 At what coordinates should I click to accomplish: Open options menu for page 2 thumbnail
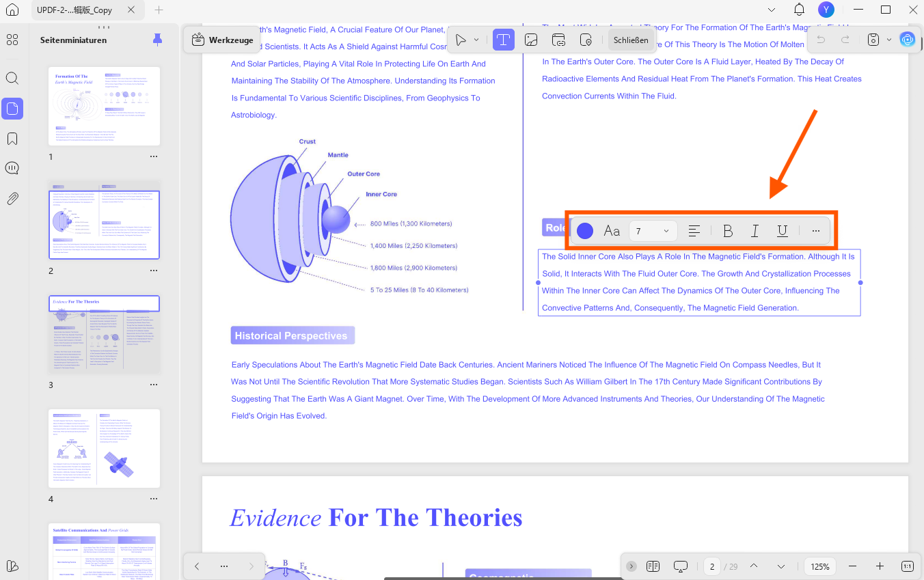[154, 271]
